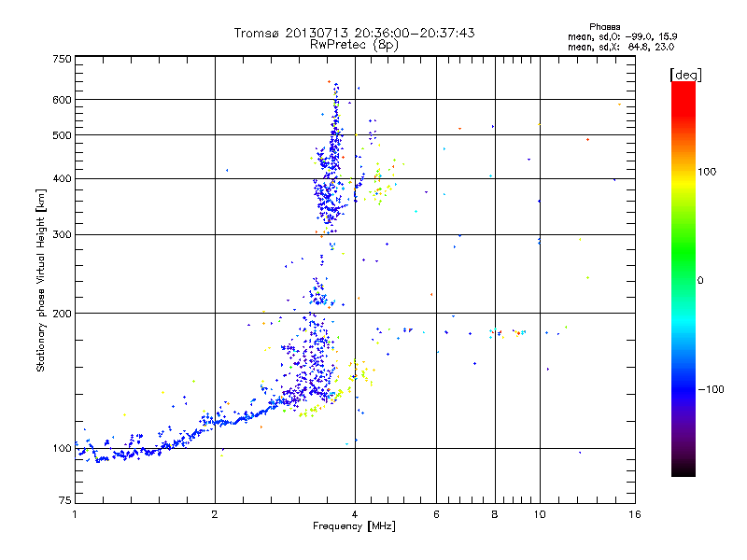The height and width of the screenshot is (560, 747).
Task: Click the phase colorbar
Action: [x=684, y=278]
